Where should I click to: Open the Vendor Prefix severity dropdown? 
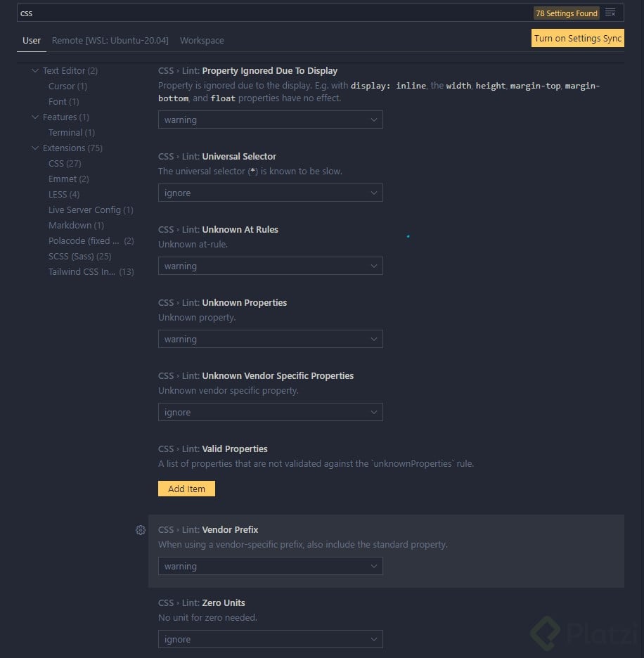[x=271, y=566]
